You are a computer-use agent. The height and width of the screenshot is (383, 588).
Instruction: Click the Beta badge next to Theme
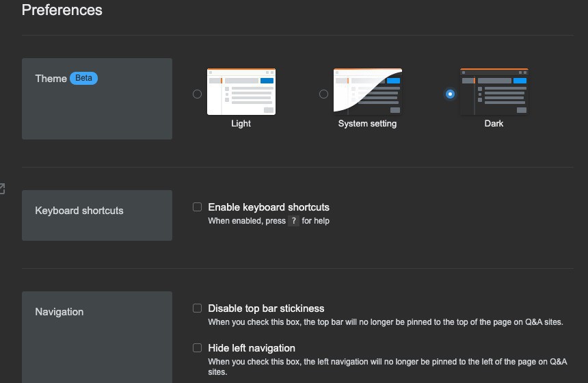(x=84, y=78)
